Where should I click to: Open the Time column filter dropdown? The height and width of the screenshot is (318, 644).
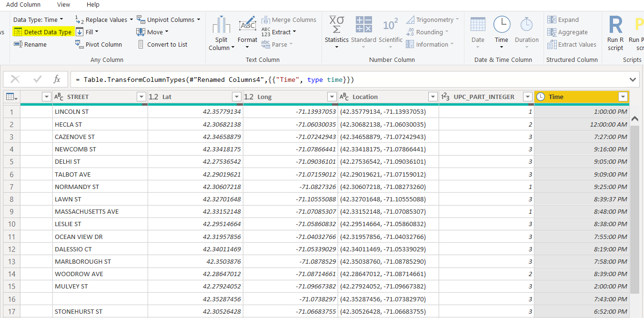(x=623, y=97)
